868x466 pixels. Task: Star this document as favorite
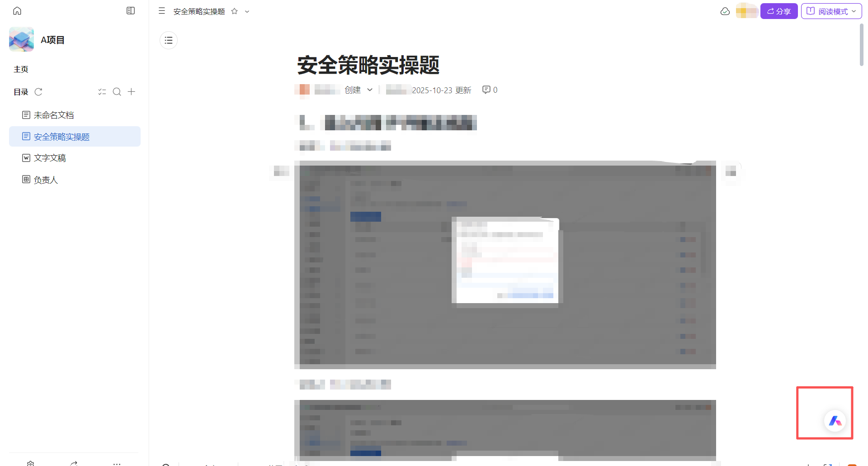(x=235, y=11)
